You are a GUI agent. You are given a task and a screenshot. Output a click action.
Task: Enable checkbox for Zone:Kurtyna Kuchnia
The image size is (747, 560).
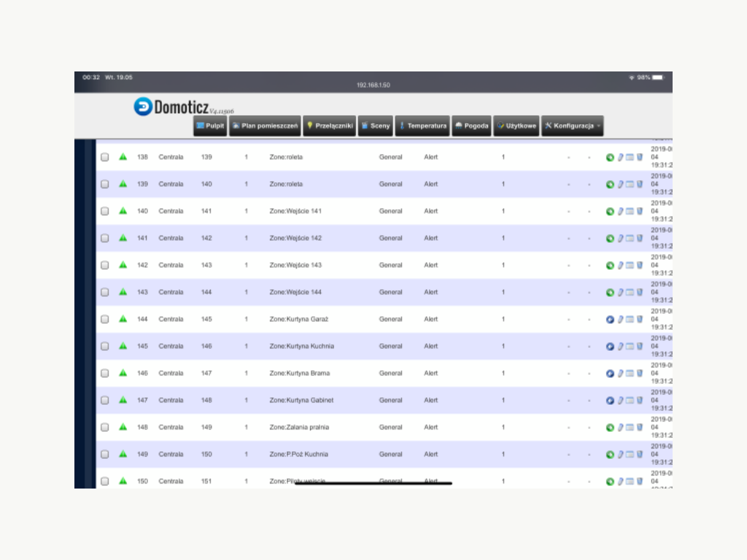pyautogui.click(x=105, y=346)
